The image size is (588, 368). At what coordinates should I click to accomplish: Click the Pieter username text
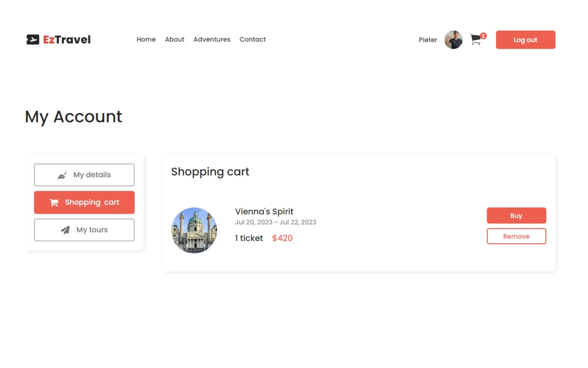[428, 40]
